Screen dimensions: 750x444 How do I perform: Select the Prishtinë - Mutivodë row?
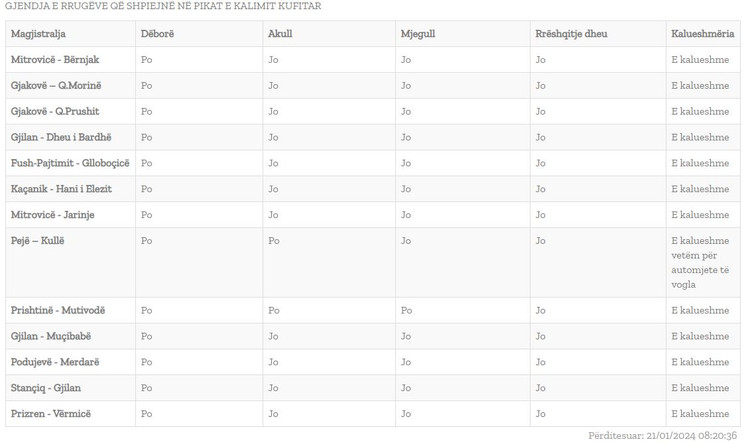click(373, 311)
